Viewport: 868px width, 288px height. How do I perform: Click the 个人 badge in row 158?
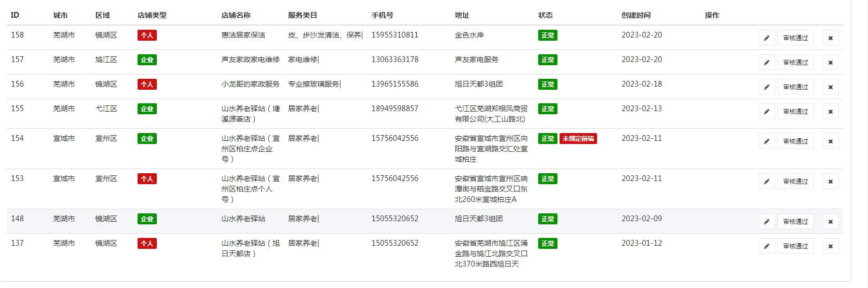(147, 35)
